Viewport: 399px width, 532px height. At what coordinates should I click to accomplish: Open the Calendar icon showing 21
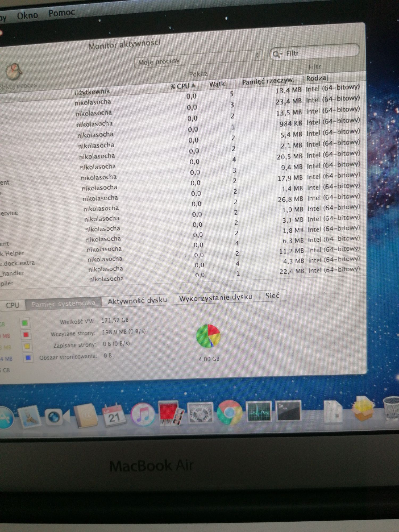[114, 415]
